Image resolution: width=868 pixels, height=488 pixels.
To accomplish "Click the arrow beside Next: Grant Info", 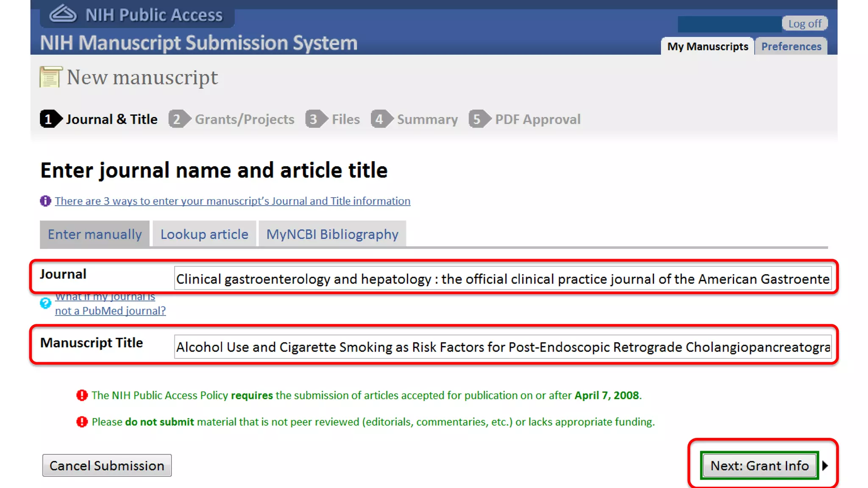I will pyautogui.click(x=825, y=466).
